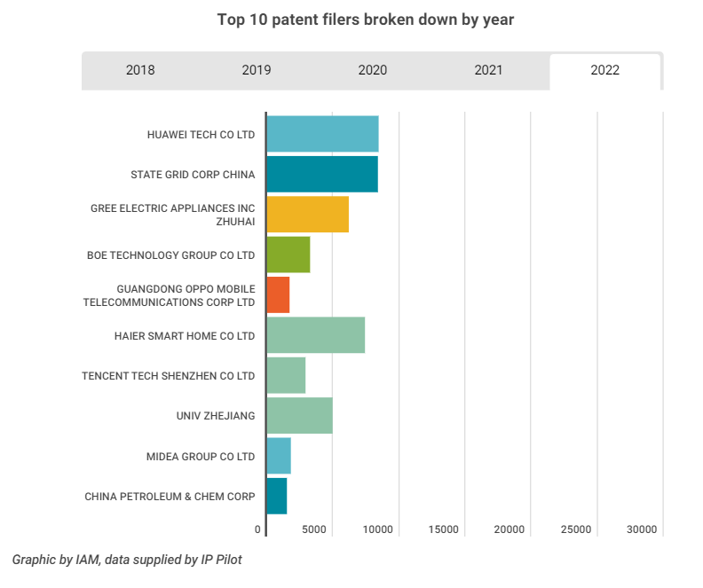
Task: Click the Huawei Tech Co Ltd bar
Action: click(322, 134)
